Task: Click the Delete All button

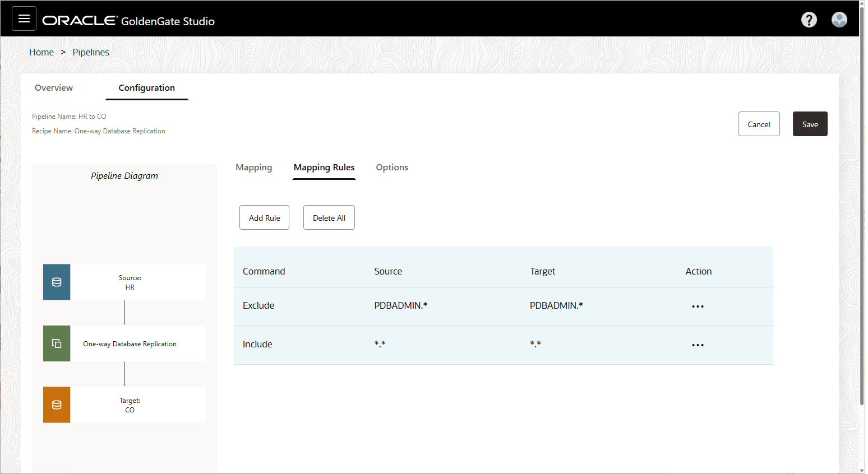Action: pyautogui.click(x=329, y=218)
